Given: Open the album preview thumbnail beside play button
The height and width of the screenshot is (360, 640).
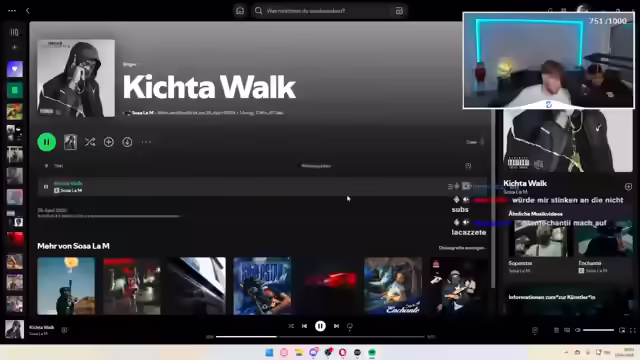Looking at the screenshot, I should [70, 142].
